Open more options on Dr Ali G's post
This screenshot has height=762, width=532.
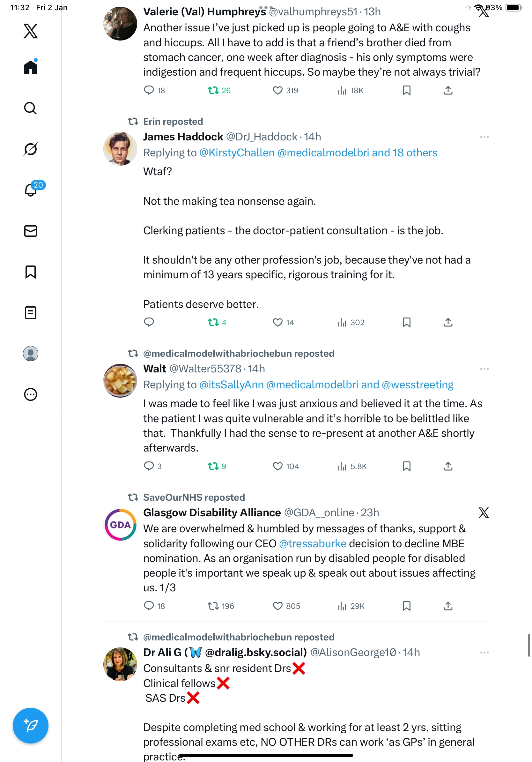point(484,653)
